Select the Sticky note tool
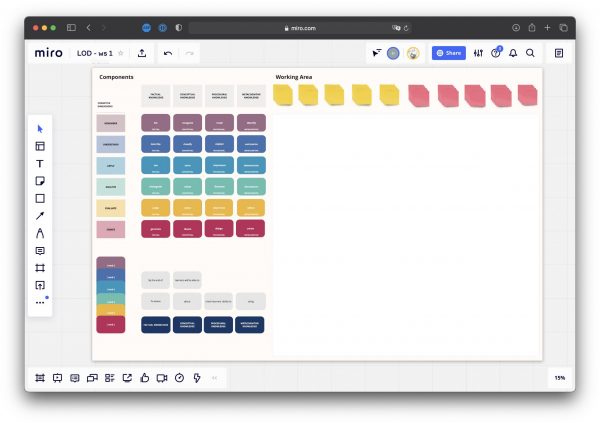Screen dimensions: 600x424 40,181
